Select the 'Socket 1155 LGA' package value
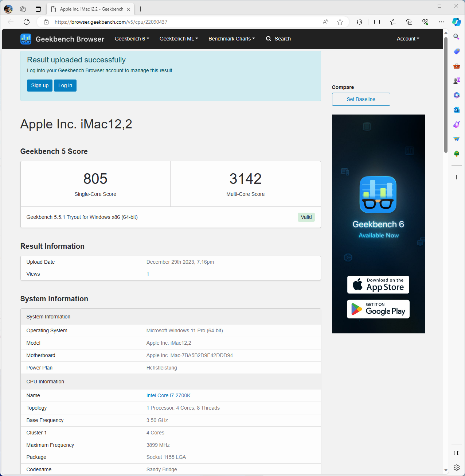 (x=166, y=457)
